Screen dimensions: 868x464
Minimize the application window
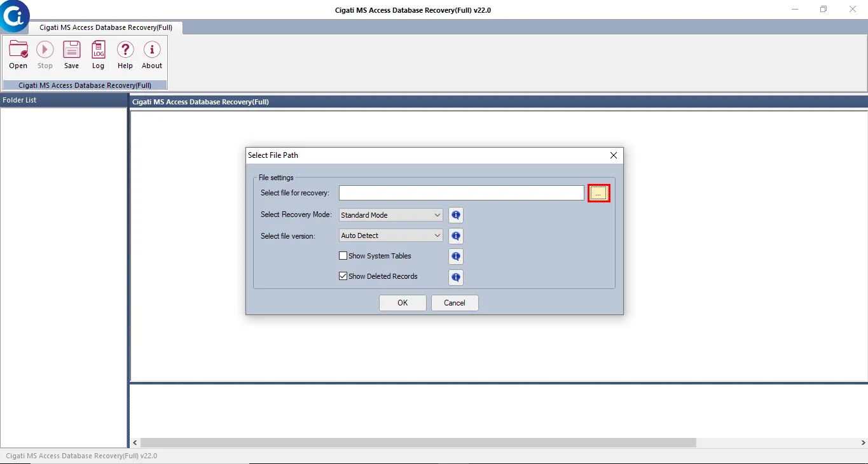[x=796, y=10]
